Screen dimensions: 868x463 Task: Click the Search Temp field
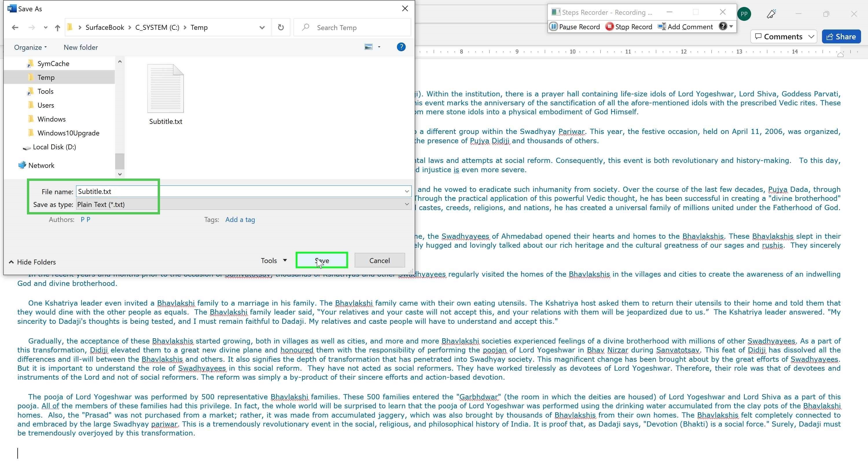(x=352, y=27)
